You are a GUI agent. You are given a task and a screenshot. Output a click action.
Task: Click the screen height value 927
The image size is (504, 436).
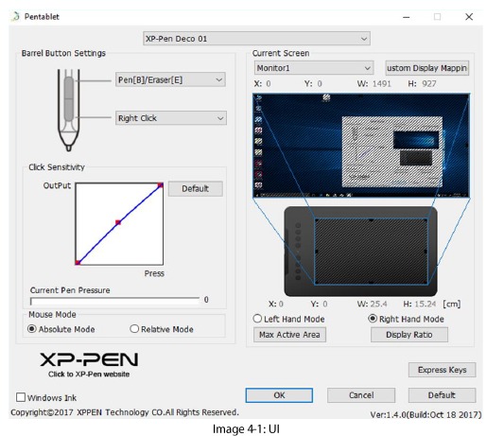tap(429, 84)
